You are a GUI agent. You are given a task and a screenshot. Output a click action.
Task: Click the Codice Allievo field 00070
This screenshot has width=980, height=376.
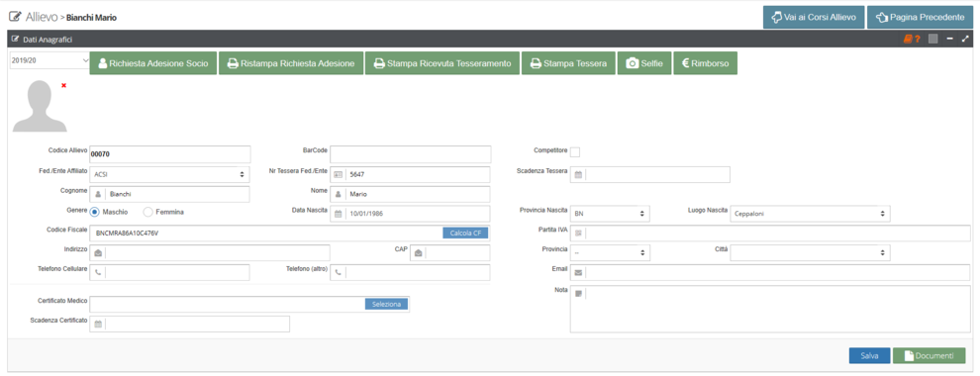tap(170, 153)
